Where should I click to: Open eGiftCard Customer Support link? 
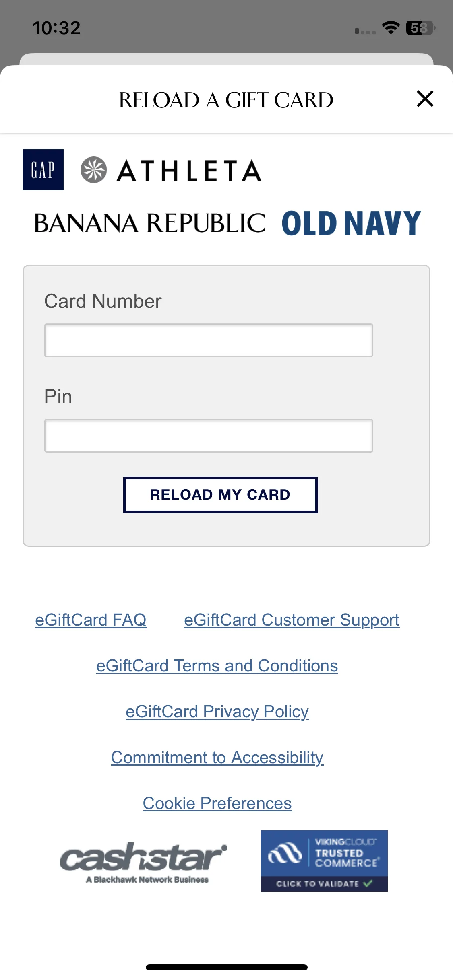pos(292,620)
